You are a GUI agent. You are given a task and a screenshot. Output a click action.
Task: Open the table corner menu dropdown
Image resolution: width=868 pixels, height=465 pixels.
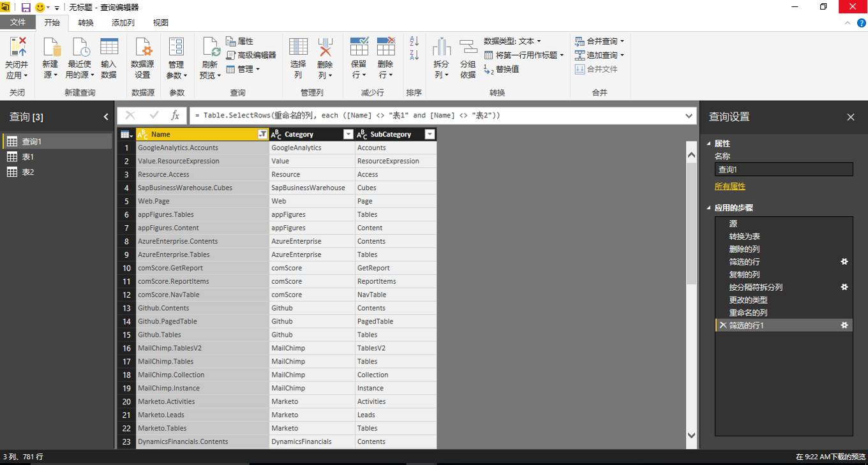(126, 135)
